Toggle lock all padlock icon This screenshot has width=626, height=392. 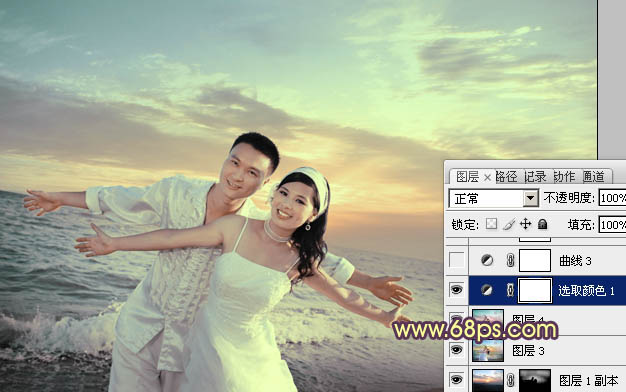[542, 224]
